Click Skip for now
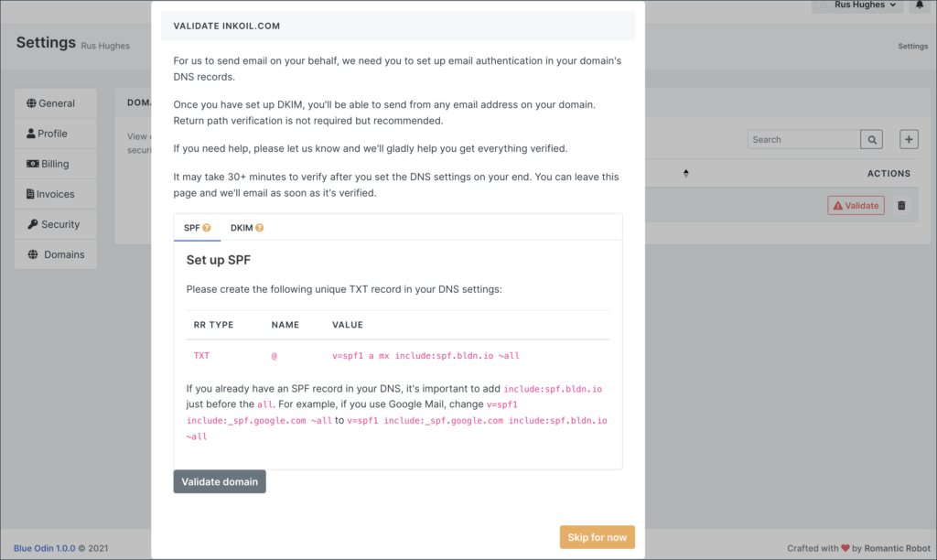The height and width of the screenshot is (560, 937). click(597, 537)
